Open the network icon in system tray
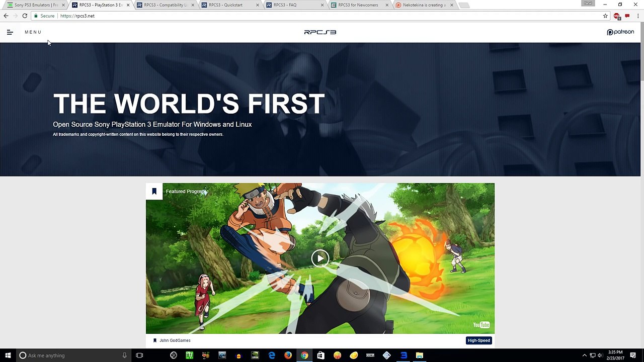This screenshot has height=362, width=644. (x=592, y=355)
